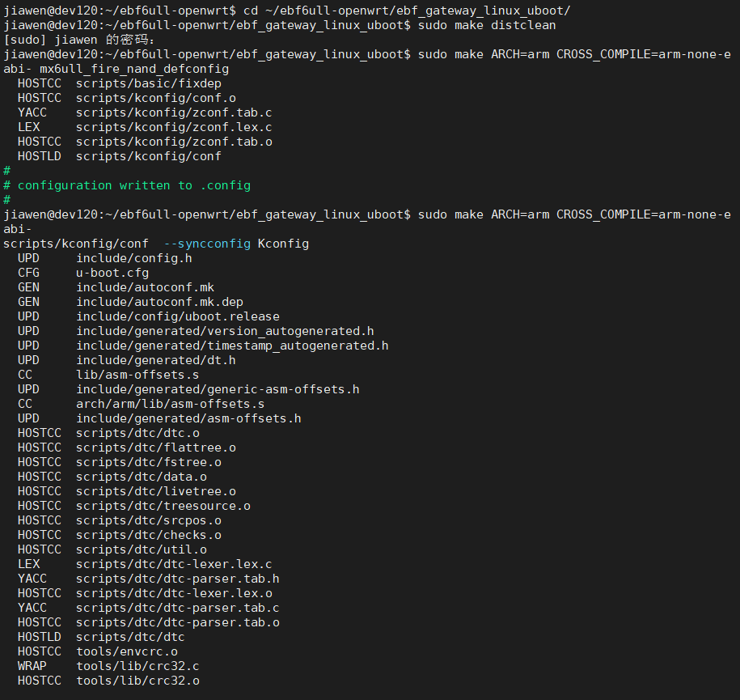
Task: Click 'configuration written to .config' message
Action: (134, 185)
